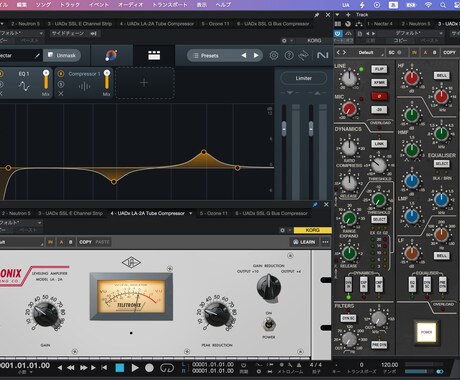Open the SSL Default preset dropdown
This screenshot has height=380, width=460.
pyautogui.click(x=366, y=53)
